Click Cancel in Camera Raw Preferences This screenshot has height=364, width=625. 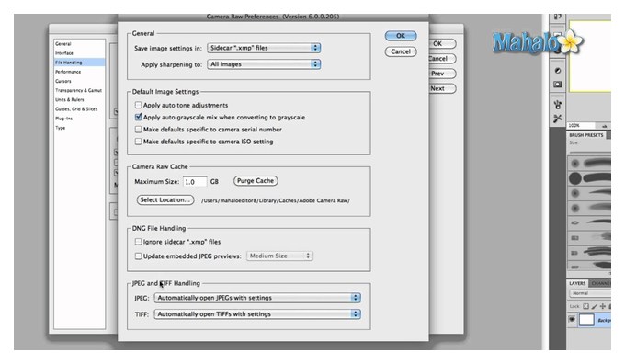[401, 51]
